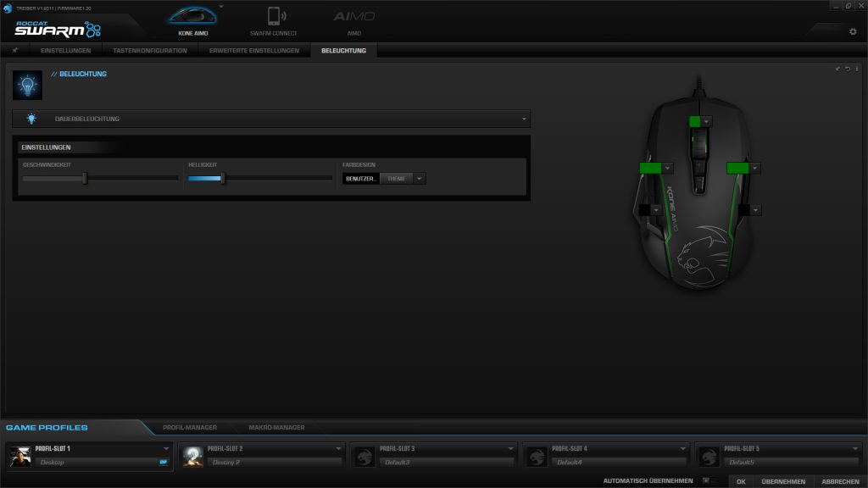Screen dimensions: 868x488
Task: Click the Roccat logo on mouse preview
Action: pyautogui.click(x=702, y=256)
